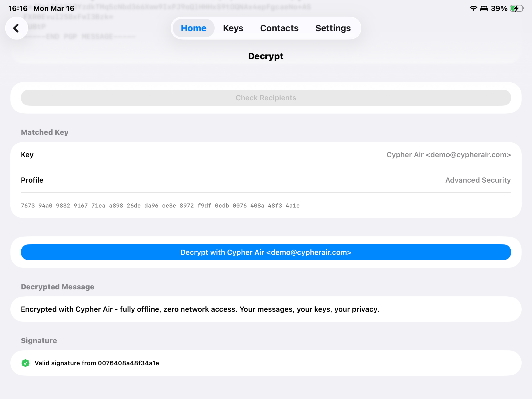Click the battery status icon
The height and width of the screenshot is (399, 532).
[517, 8]
